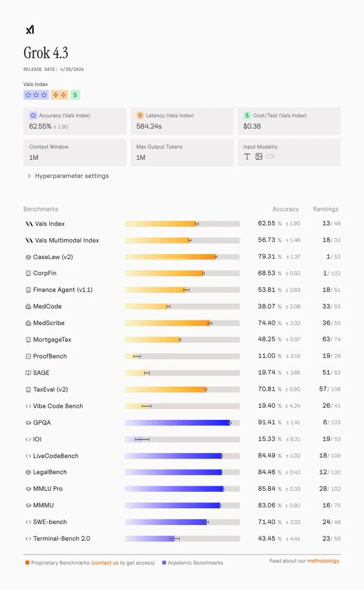Screen dimensions: 364x590
Task: Click the 62.55% accuracy value card
Action: point(75,121)
